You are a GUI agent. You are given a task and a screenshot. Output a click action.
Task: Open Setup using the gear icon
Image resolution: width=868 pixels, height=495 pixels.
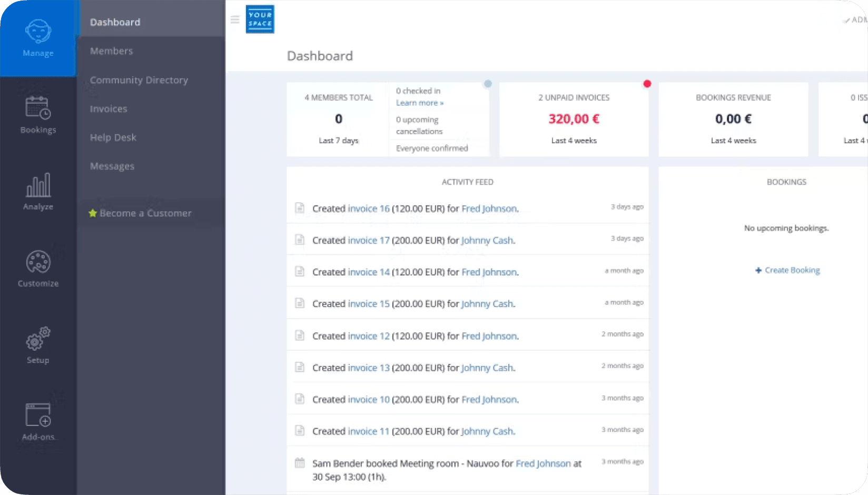[x=37, y=339]
